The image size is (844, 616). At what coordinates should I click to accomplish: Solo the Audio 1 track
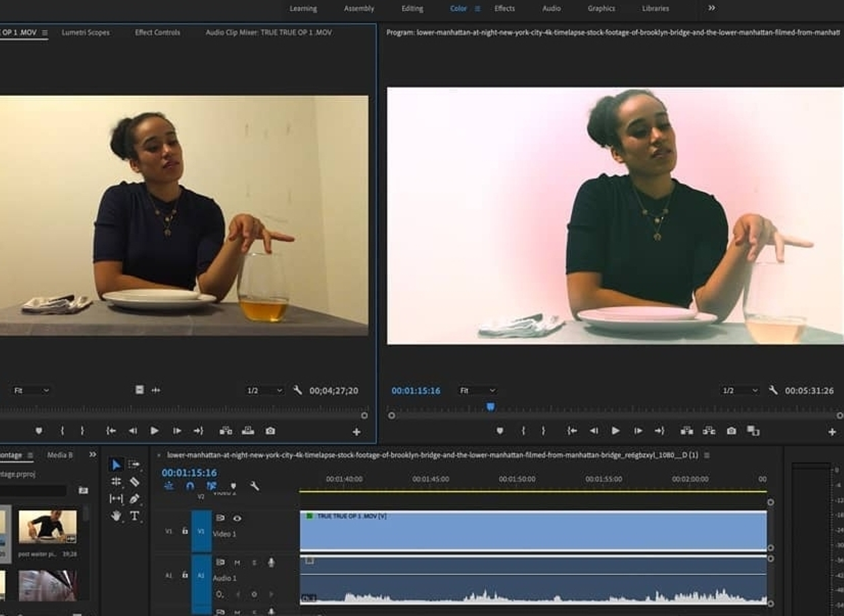[x=254, y=563]
